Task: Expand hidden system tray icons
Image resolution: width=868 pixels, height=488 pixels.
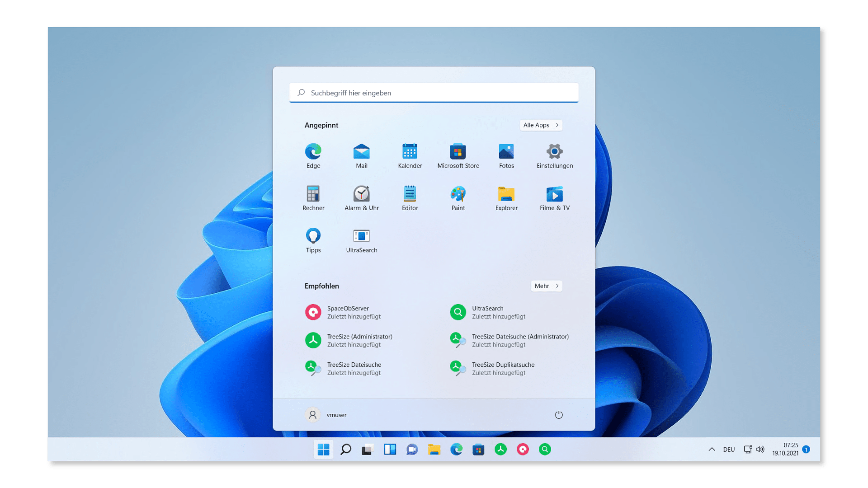Action: click(712, 449)
